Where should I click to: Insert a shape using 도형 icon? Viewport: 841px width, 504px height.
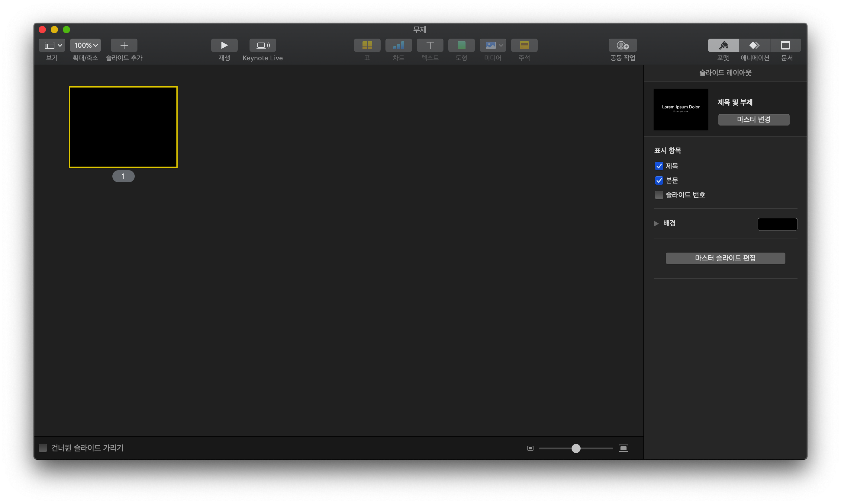click(461, 45)
